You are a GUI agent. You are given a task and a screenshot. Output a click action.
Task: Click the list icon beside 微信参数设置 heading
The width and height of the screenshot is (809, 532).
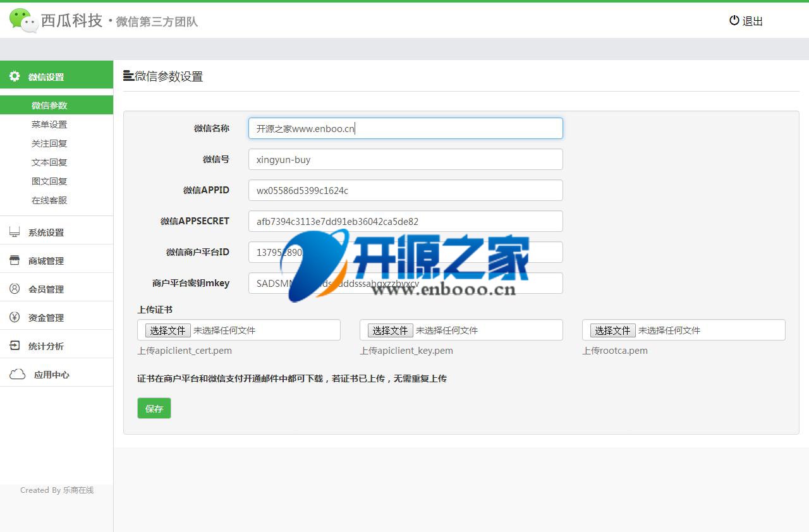click(128, 76)
